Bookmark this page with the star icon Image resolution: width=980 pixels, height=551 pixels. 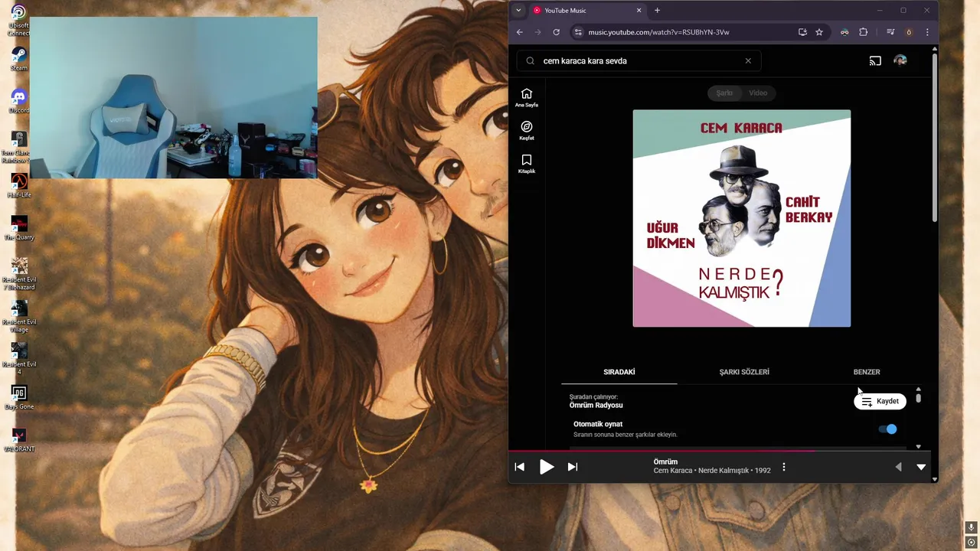click(x=819, y=32)
